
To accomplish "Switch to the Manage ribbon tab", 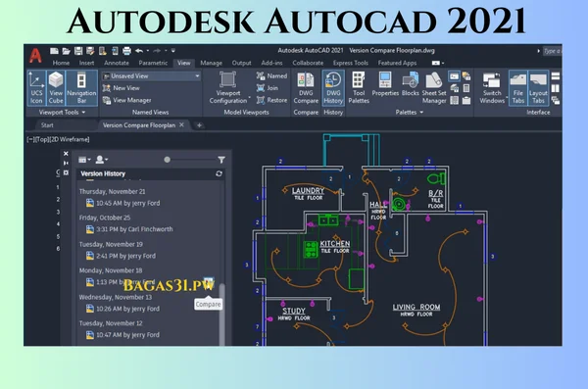I will pyautogui.click(x=211, y=63).
